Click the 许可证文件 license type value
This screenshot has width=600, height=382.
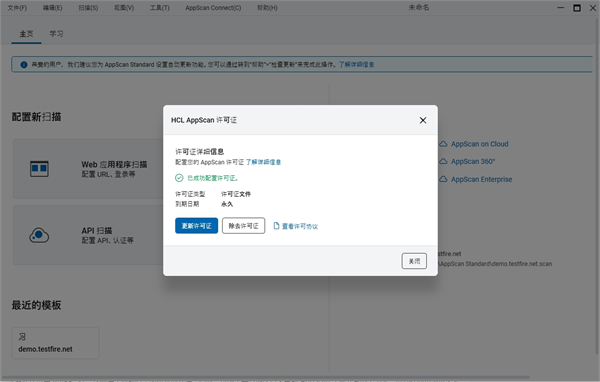236,194
